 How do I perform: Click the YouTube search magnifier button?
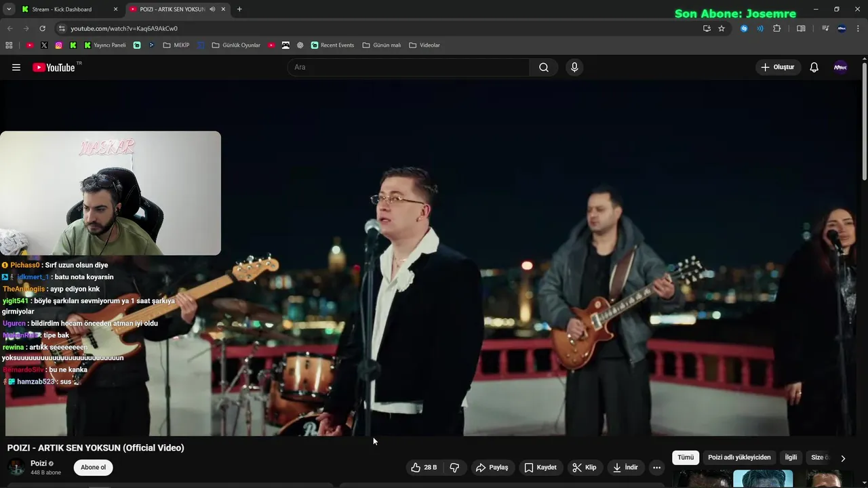544,67
